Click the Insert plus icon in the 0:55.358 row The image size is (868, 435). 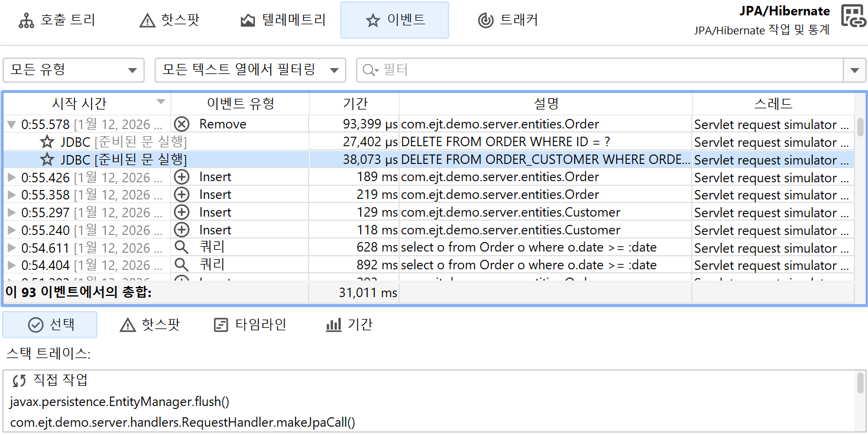pos(182,195)
